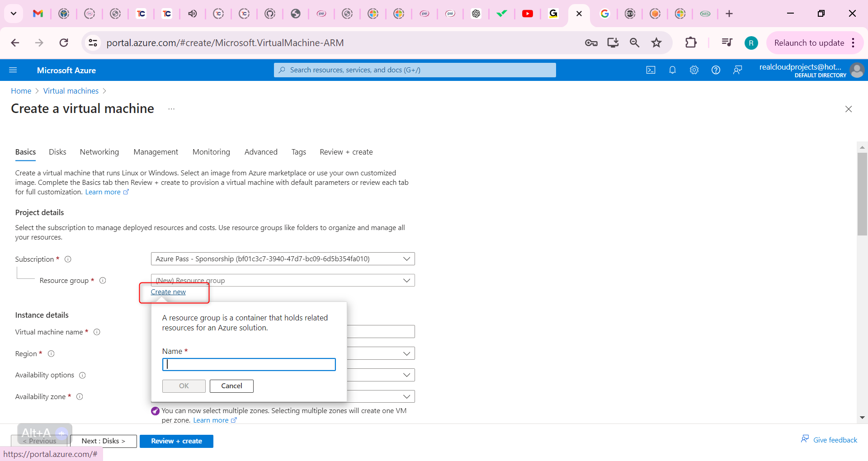Show info tooltip for Availability zone
This screenshot has height=461, width=868.
(x=80, y=396)
